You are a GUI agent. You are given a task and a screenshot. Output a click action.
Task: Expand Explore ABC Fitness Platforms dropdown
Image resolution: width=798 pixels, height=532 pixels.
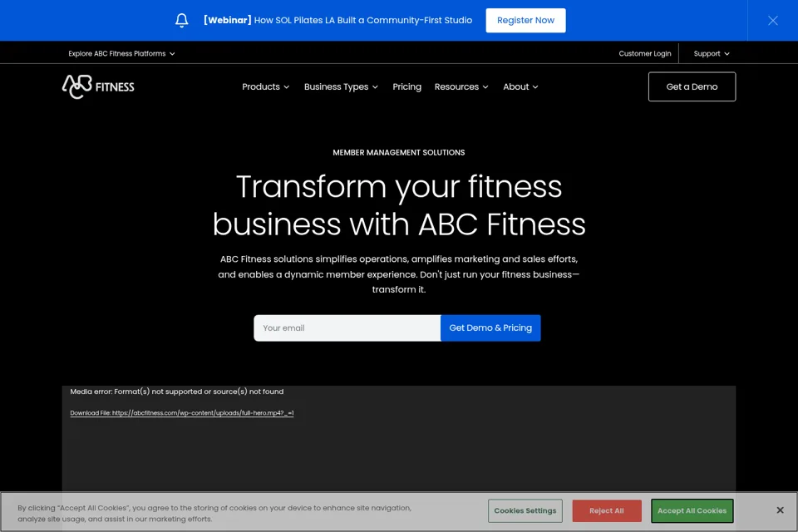coord(121,53)
